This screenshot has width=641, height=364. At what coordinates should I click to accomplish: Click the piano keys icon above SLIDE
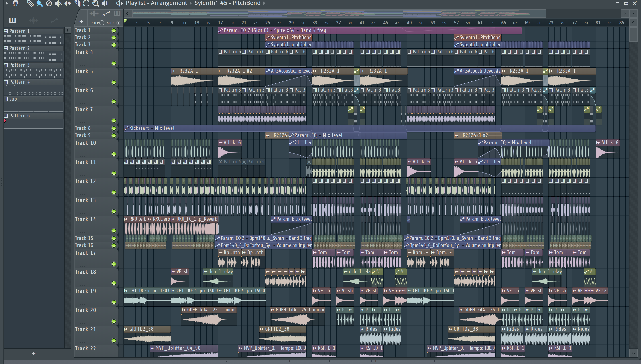[117, 14]
